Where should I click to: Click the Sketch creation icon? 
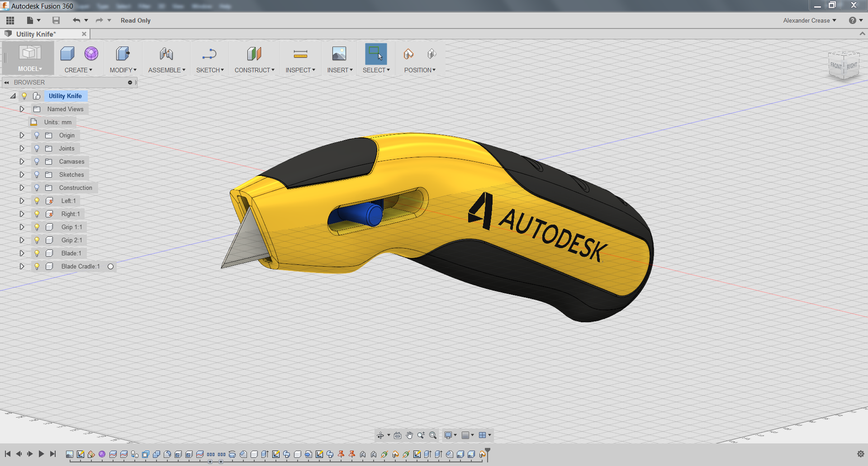209,54
